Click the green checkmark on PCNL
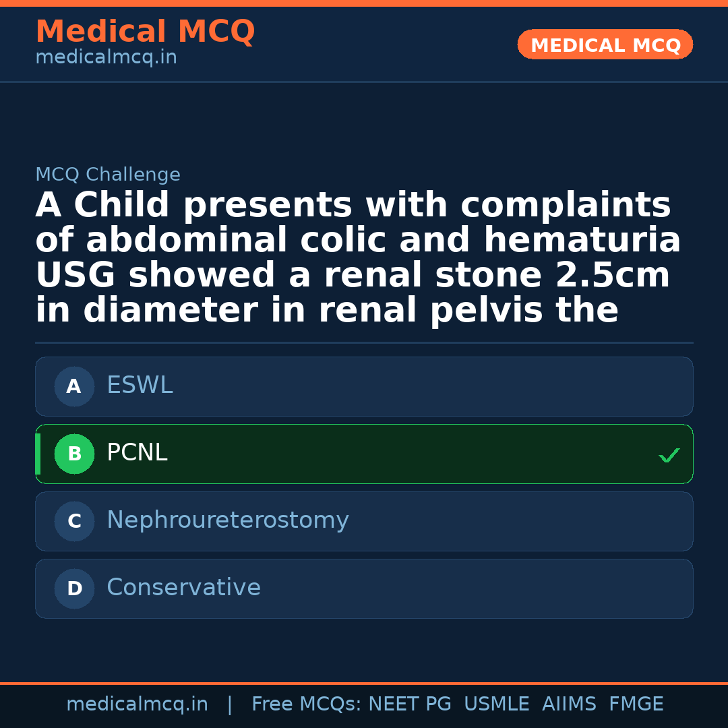 click(x=669, y=456)
